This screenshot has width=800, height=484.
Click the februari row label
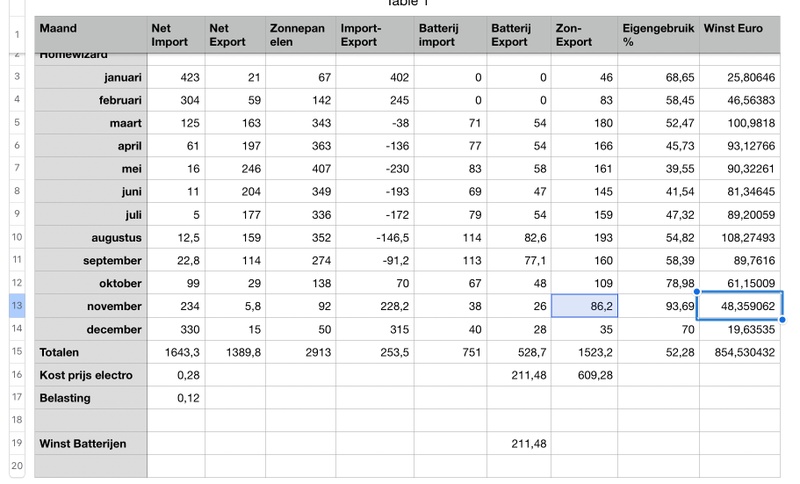coord(91,100)
